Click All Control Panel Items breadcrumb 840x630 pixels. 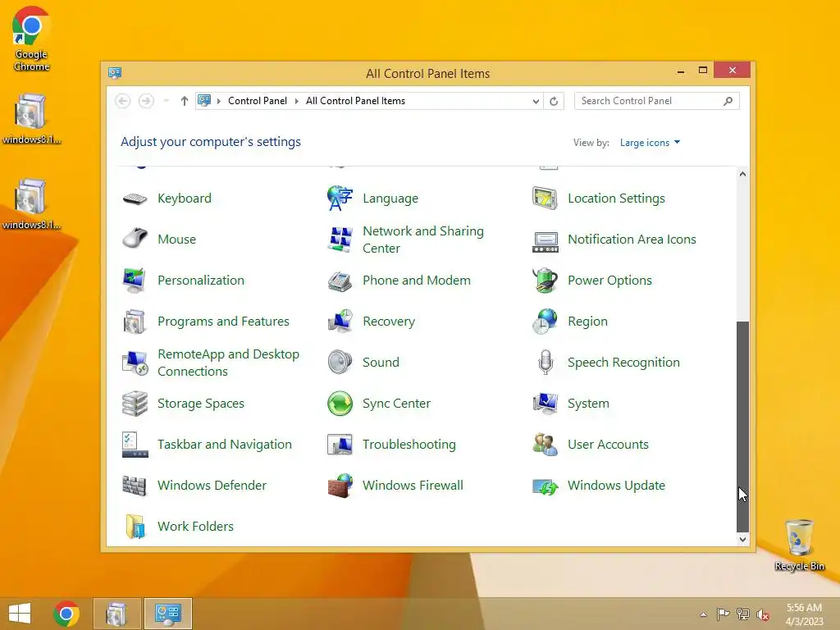tap(355, 101)
